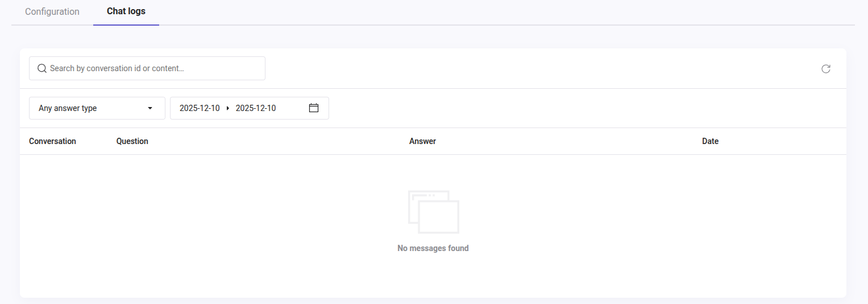The image size is (868, 304).
Task: Expand the answer type caret arrow
Action: [150, 108]
